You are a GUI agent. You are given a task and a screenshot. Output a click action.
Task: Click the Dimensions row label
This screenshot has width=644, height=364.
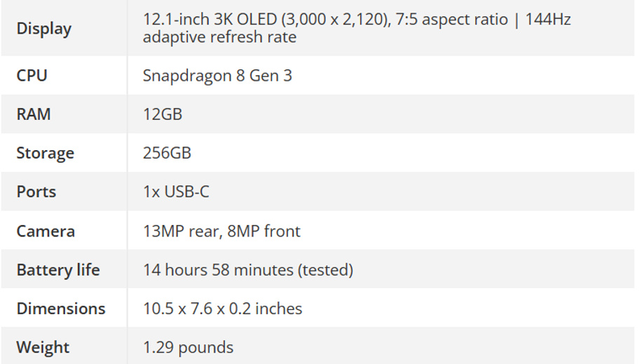point(61,309)
